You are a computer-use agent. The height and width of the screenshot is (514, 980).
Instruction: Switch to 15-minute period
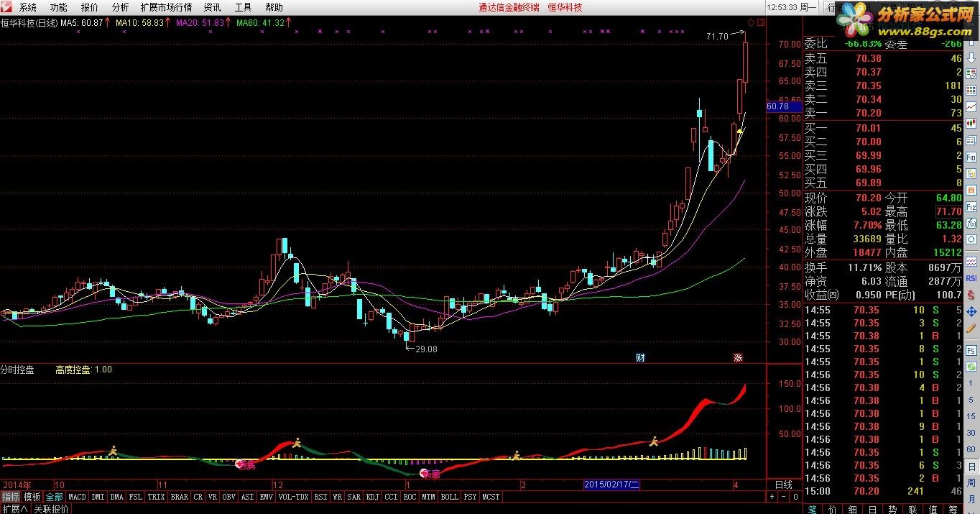click(971, 416)
